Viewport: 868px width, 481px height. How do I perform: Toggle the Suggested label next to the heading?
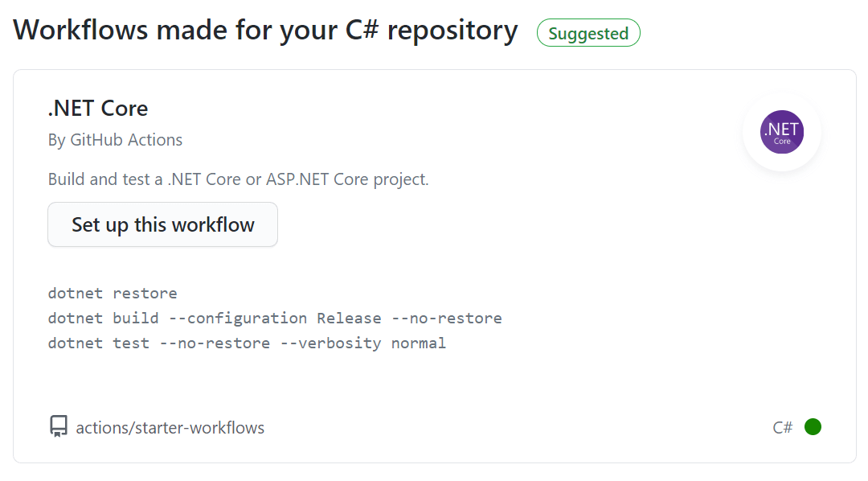[588, 33]
